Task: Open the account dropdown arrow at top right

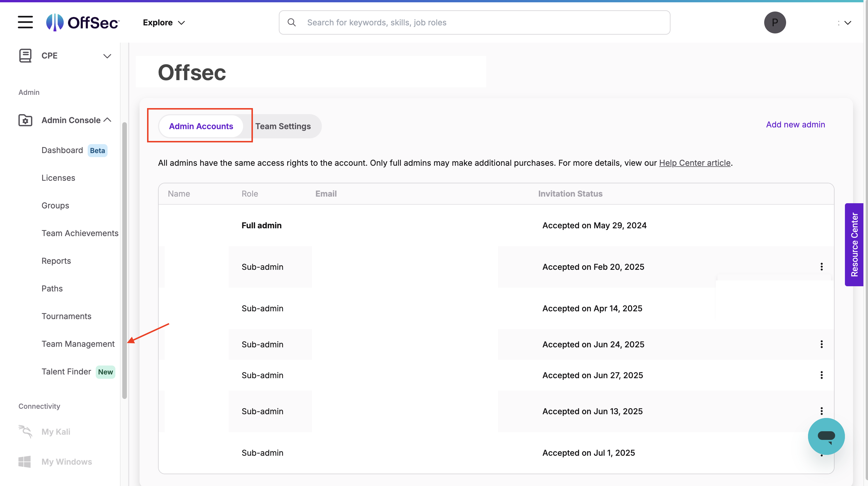Action: pyautogui.click(x=848, y=23)
